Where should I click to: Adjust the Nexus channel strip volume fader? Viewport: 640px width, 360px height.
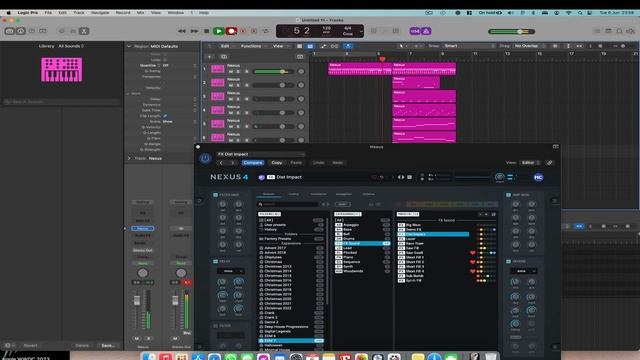[x=137, y=301]
